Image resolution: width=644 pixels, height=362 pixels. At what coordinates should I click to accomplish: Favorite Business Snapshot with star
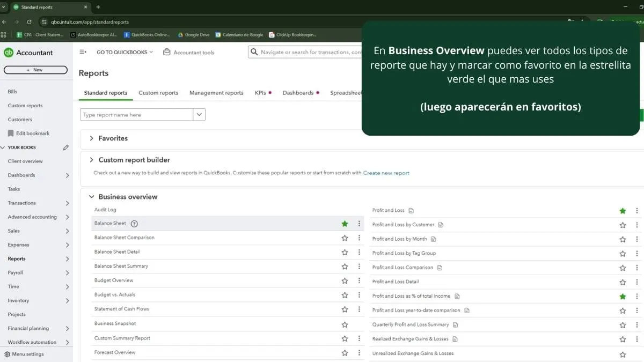[345, 324]
